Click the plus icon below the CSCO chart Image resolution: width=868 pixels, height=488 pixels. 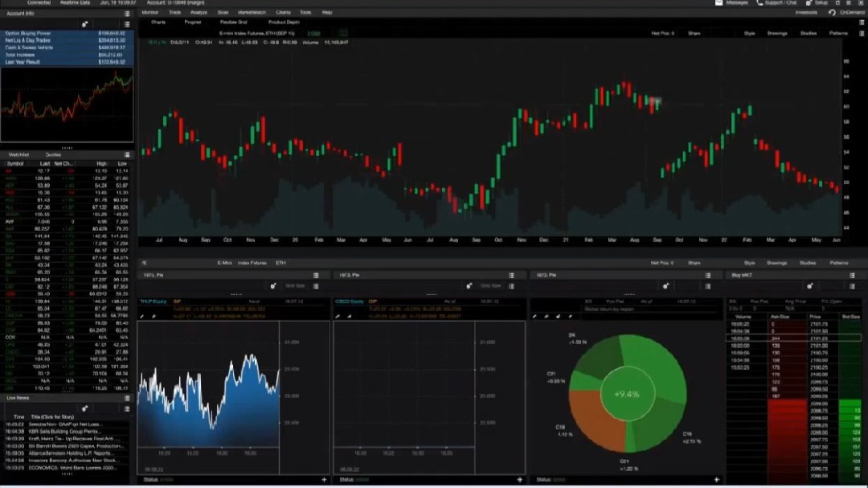coord(519,480)
